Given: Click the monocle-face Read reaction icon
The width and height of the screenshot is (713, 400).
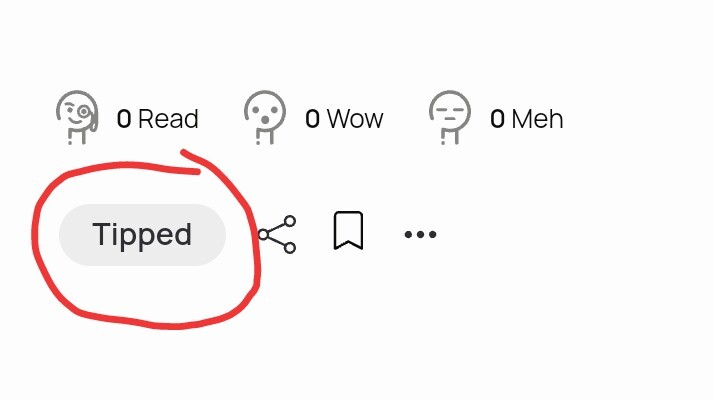Looking at the screenshot, I should point(77,117).
